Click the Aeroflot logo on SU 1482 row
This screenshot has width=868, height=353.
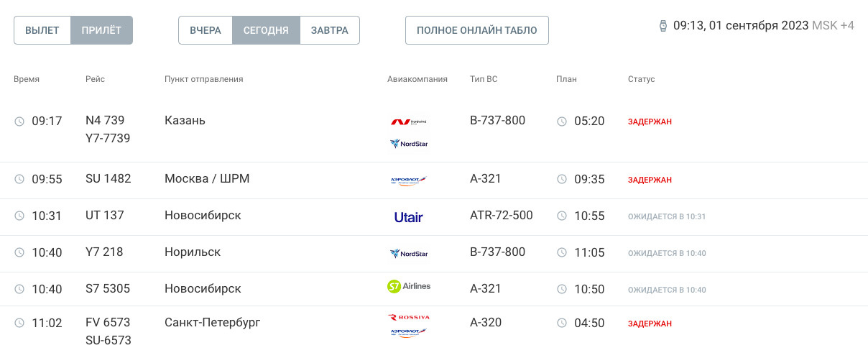click(x=408, y=180)
